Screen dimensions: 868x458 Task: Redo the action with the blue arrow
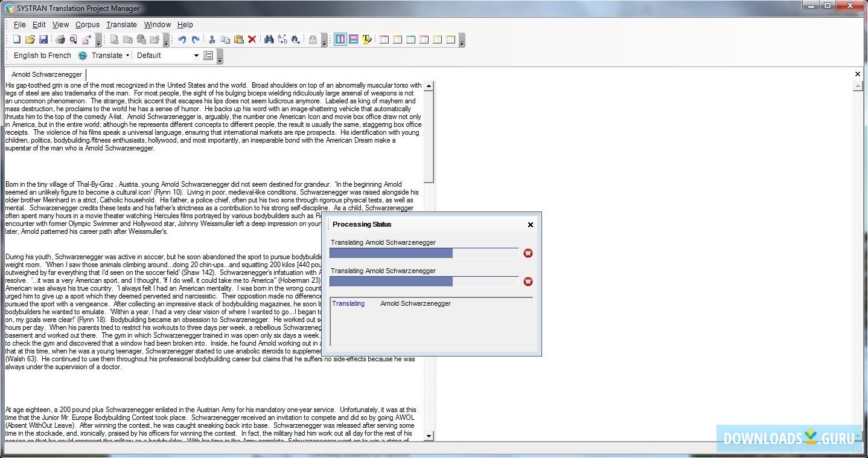pyautogui.click(x=195, y=40)
